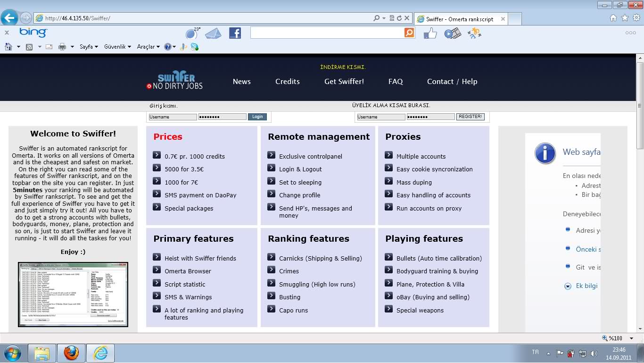Click the Messenger icon in command bar

(194, 47)
